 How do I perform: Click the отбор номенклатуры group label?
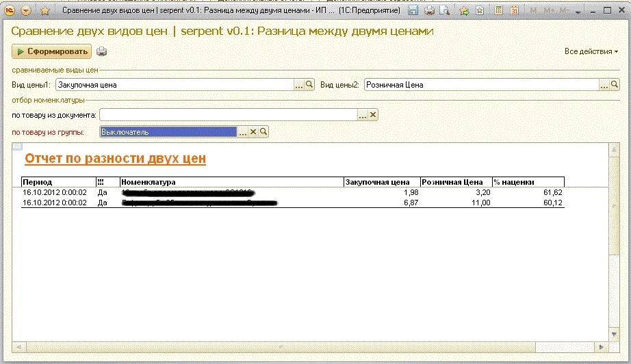49,100
